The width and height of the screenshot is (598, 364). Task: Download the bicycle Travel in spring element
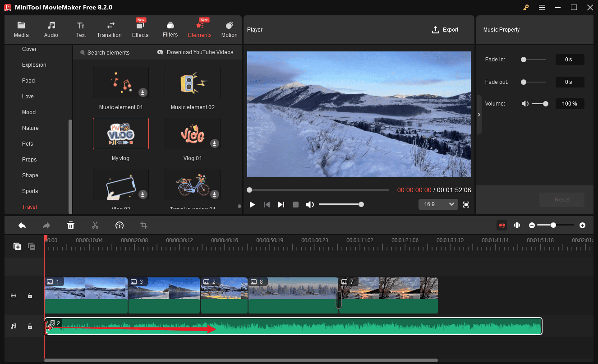(215, 194)
